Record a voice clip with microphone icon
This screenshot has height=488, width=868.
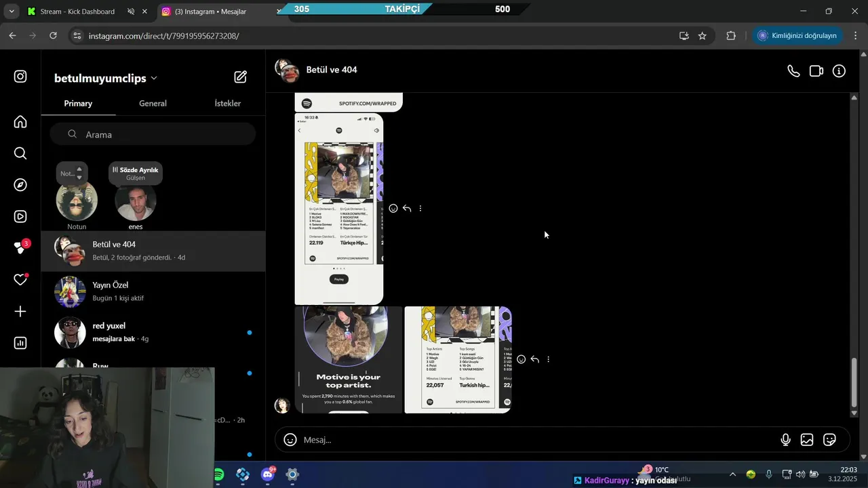click(x=785, y=440)
